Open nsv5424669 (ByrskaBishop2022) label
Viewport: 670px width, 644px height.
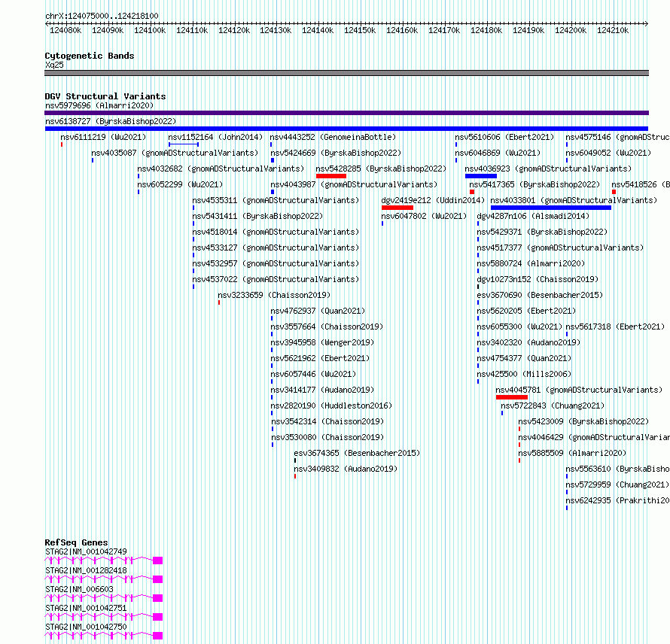[336, 153]
